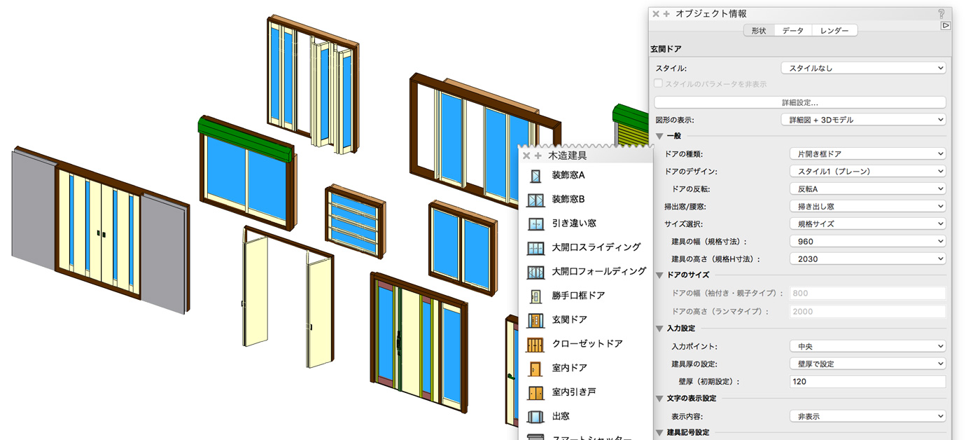Open the 入力ポイント dropdown

868,346
